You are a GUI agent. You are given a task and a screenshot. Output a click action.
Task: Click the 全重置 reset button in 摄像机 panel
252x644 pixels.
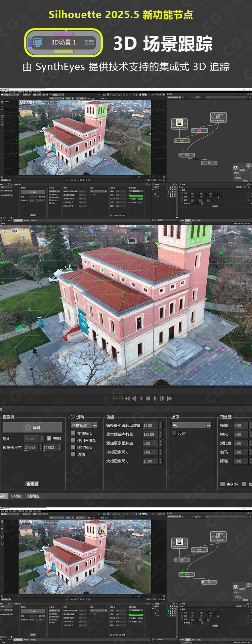pos(33,484)
